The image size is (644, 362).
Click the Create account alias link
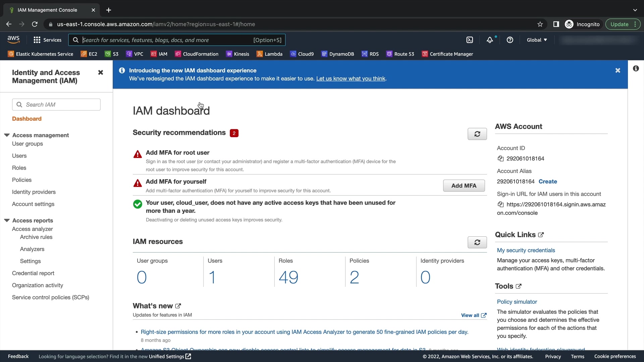coord(547,181)
